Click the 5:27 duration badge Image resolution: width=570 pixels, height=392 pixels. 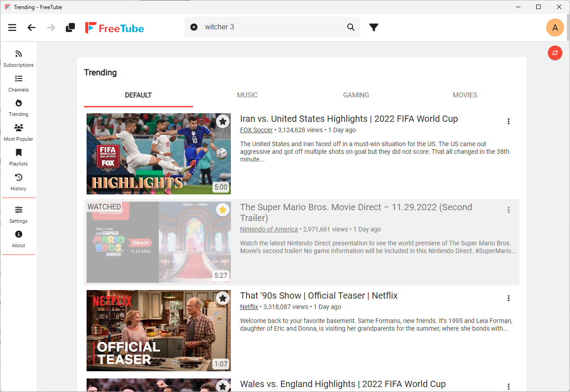[x=221, y=276]
